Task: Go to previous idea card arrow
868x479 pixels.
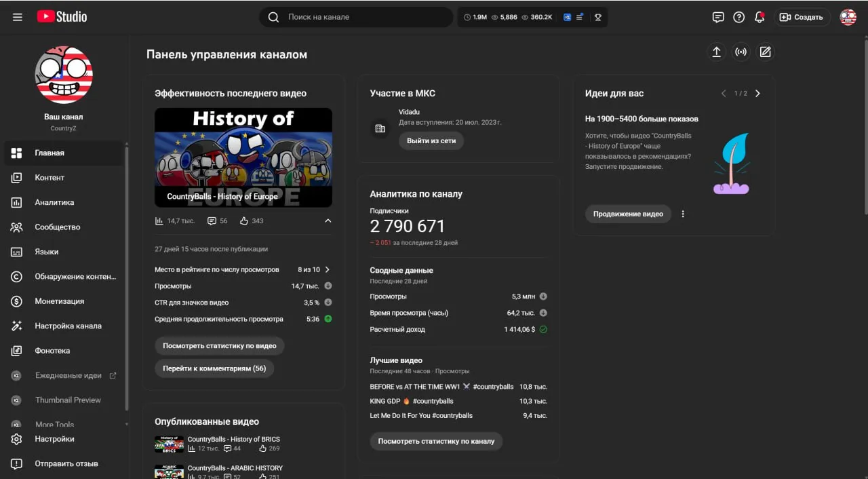Action: (724, 94)
